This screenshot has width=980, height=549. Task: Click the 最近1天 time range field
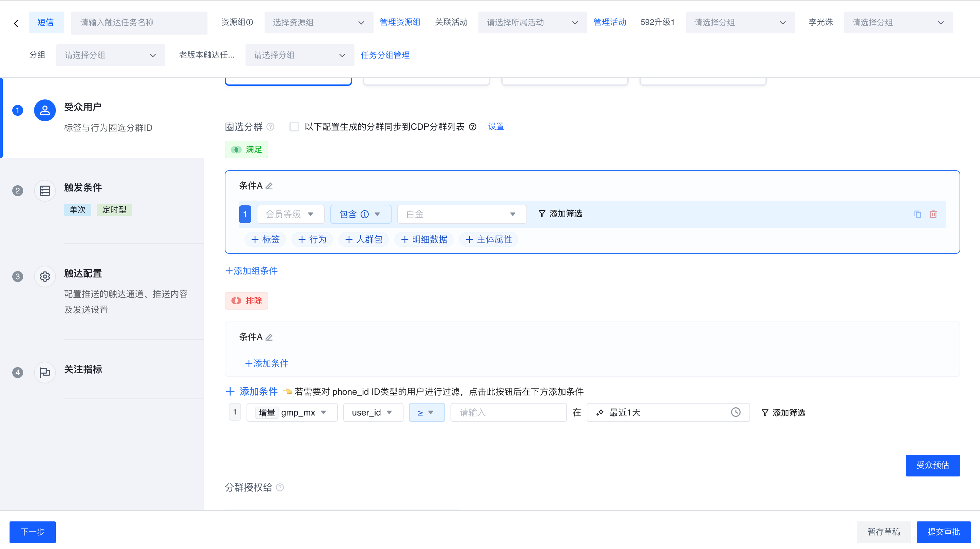668,413
